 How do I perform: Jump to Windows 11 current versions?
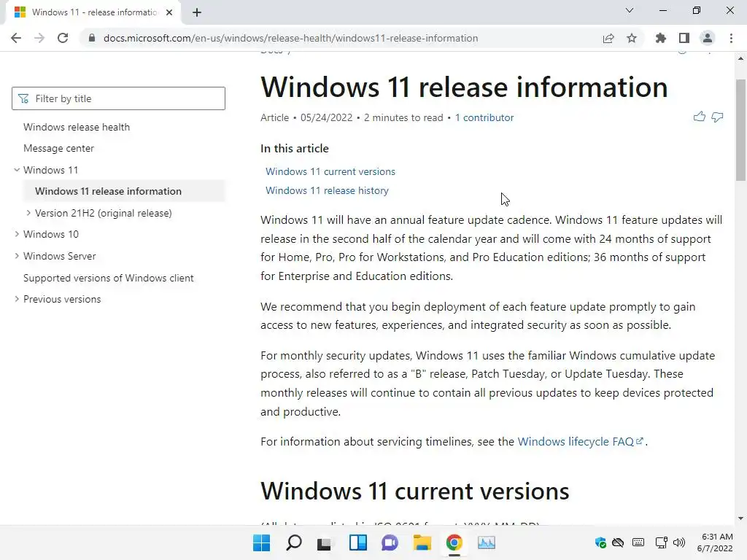330,171
